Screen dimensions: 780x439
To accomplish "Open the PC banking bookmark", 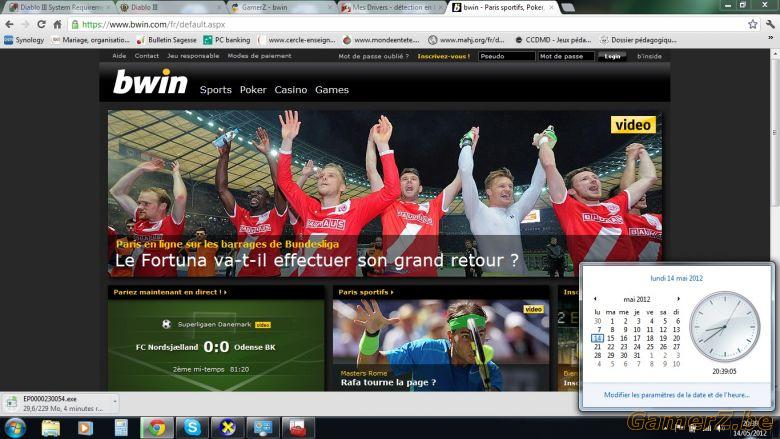I will pos(226,40).
